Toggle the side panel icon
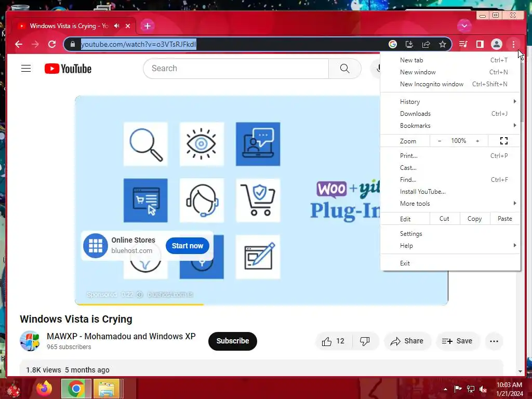The height and width of the screenshot is (399, 532). click(x=480, y=44)
